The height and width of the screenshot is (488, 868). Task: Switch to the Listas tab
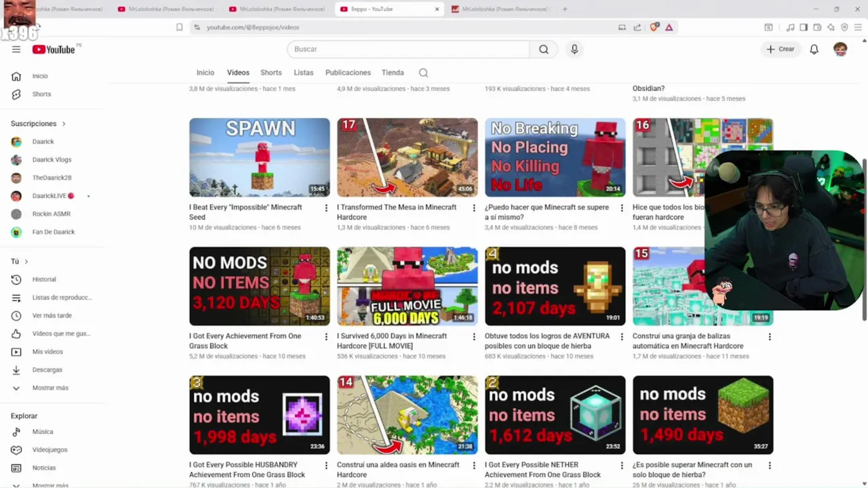click(x=303, y=73)
